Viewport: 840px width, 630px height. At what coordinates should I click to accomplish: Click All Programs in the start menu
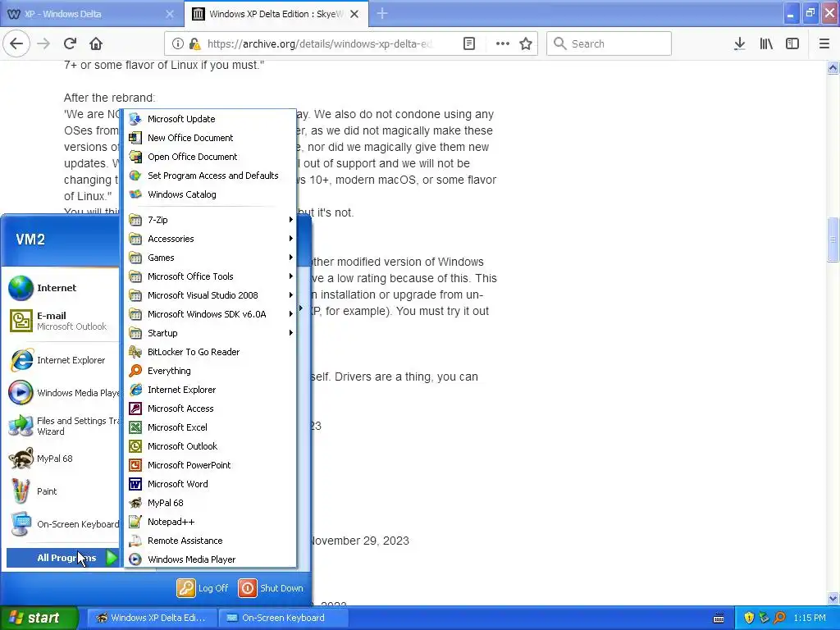coord(62,558)
